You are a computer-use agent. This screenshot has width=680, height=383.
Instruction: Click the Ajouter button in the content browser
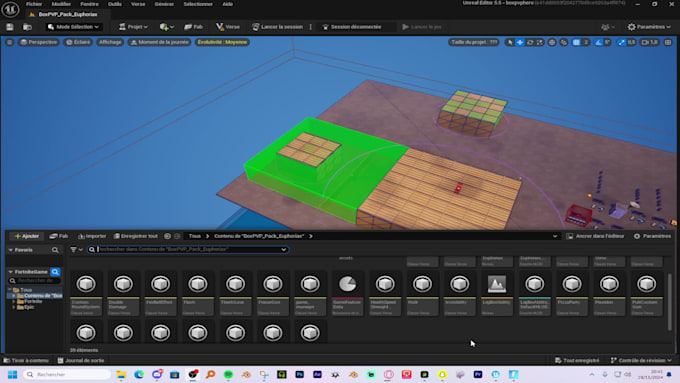pos(27,236)
